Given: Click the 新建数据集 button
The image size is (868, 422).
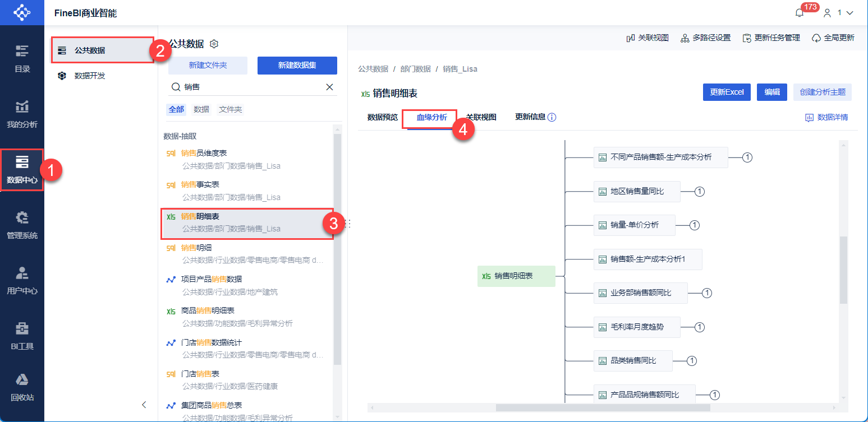Looking at the screenshot, I should [297, 66].
